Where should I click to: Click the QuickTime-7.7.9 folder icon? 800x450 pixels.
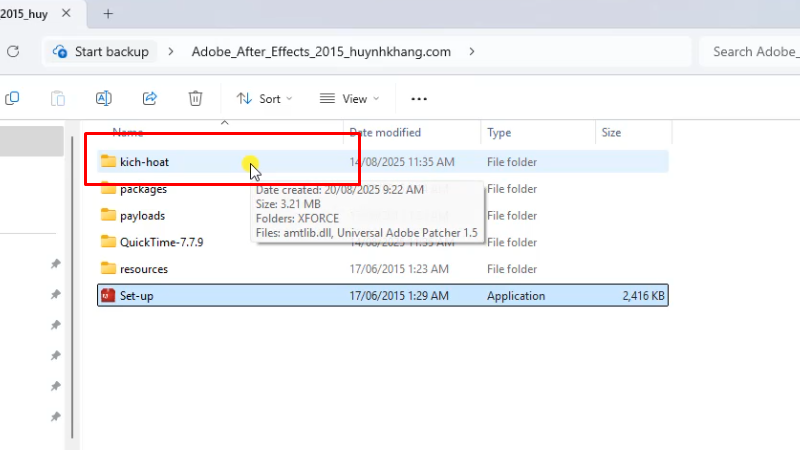pos(108,241)
